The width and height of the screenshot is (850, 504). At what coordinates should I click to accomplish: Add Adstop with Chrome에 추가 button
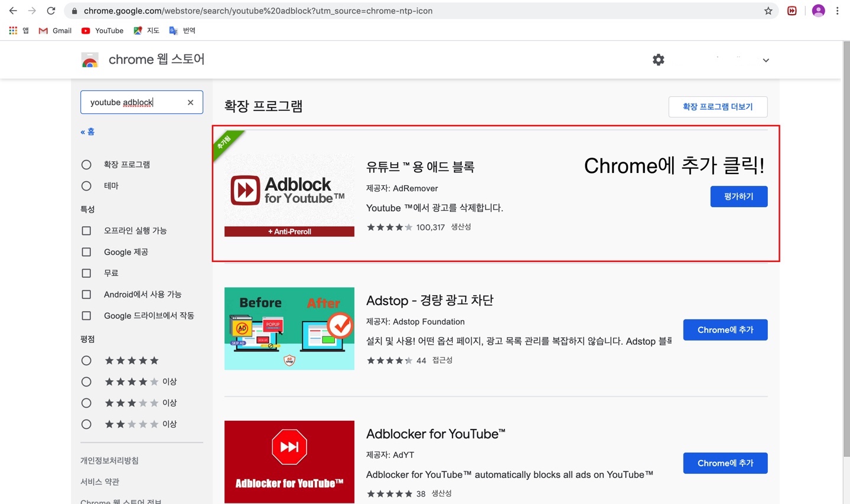(725, 330)
